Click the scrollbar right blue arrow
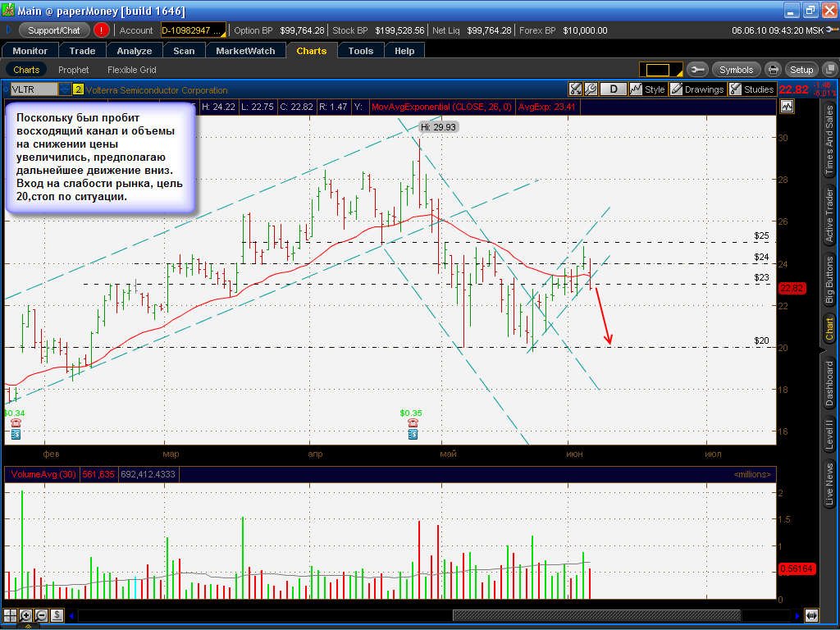The height and width of the screenshot is (630, 840). click(x=797, y=615)
